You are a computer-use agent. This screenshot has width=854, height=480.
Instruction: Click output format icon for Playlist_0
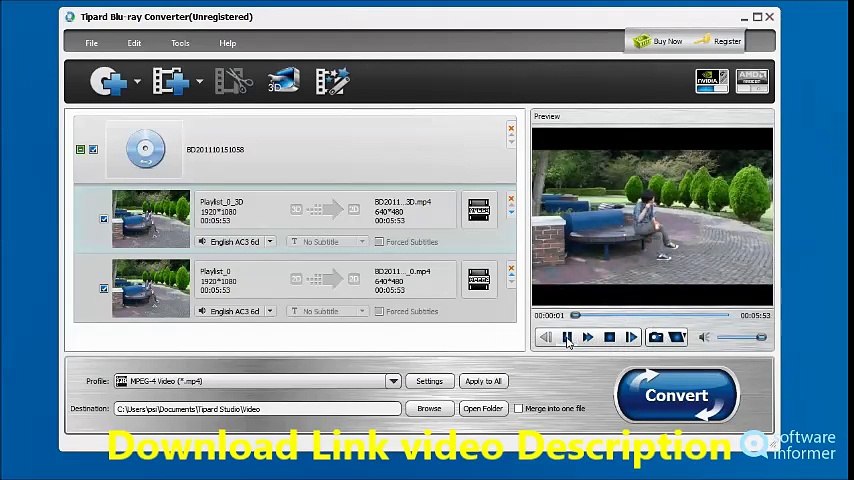(x=479, y=280)
